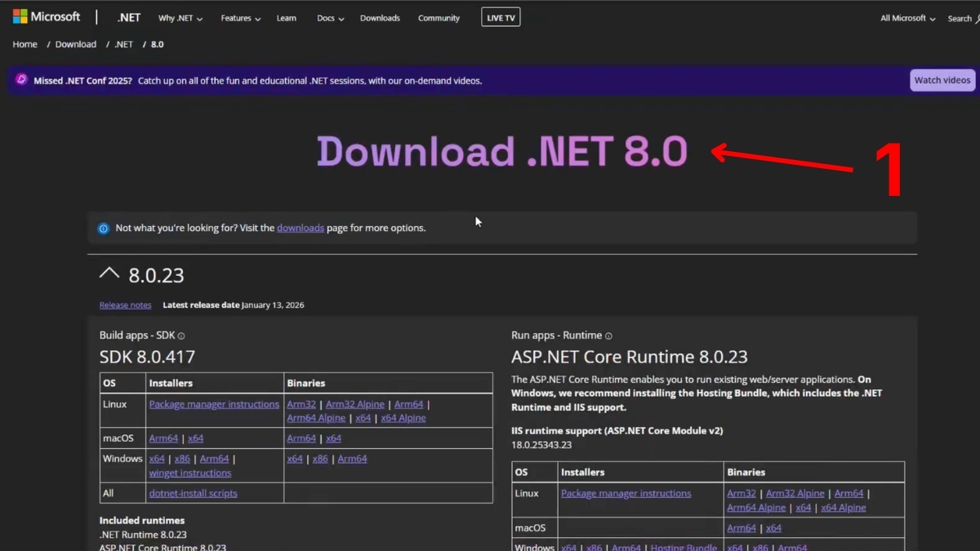
Task: Download ASP.NET Runtime macOS Arm64 binary
Action: coord(742,528)
